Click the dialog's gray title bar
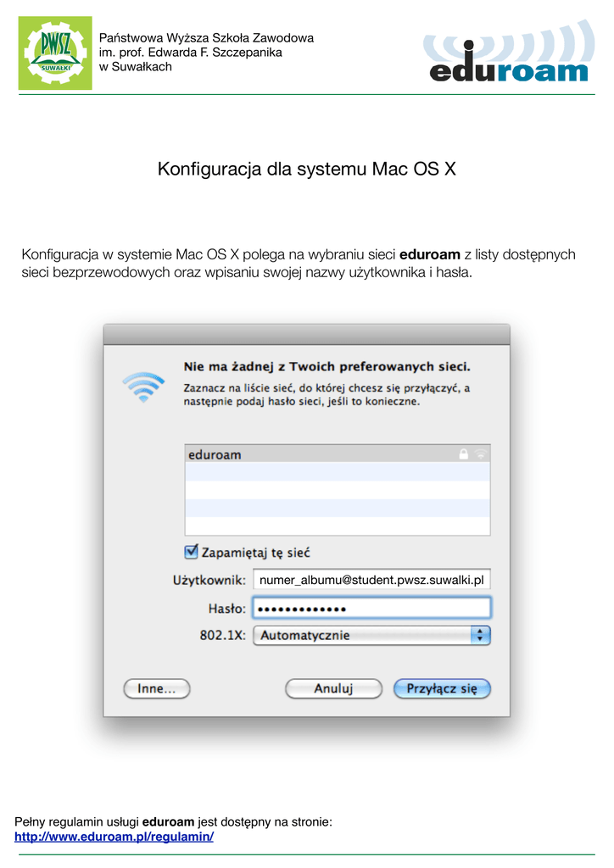Screen dimensions: 614x868 306,335
